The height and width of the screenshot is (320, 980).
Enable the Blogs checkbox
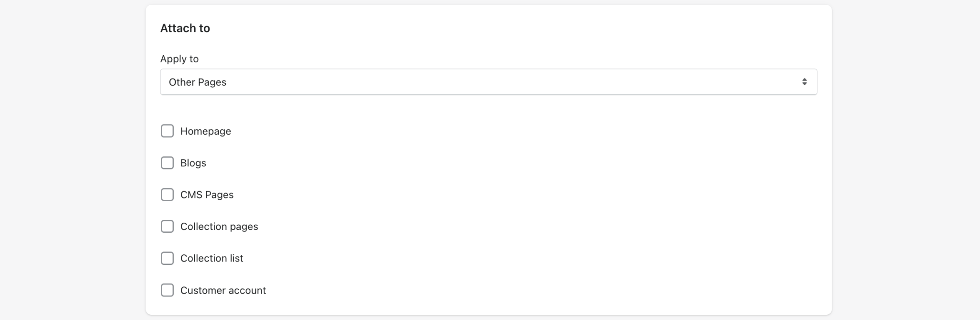pos(167,163)
